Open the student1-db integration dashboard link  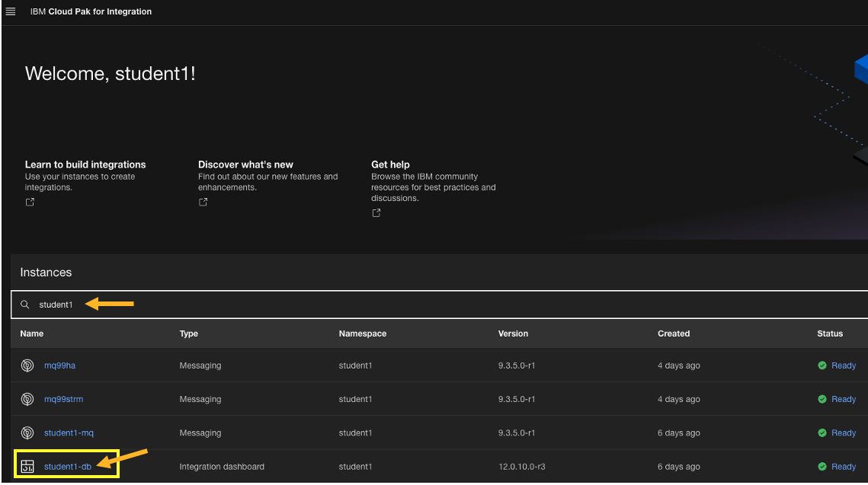tap(67, 467)
